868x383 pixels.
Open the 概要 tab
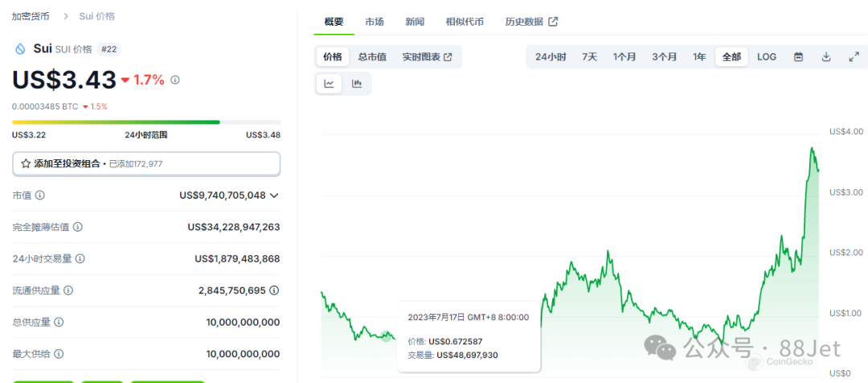tap(334, 22)
